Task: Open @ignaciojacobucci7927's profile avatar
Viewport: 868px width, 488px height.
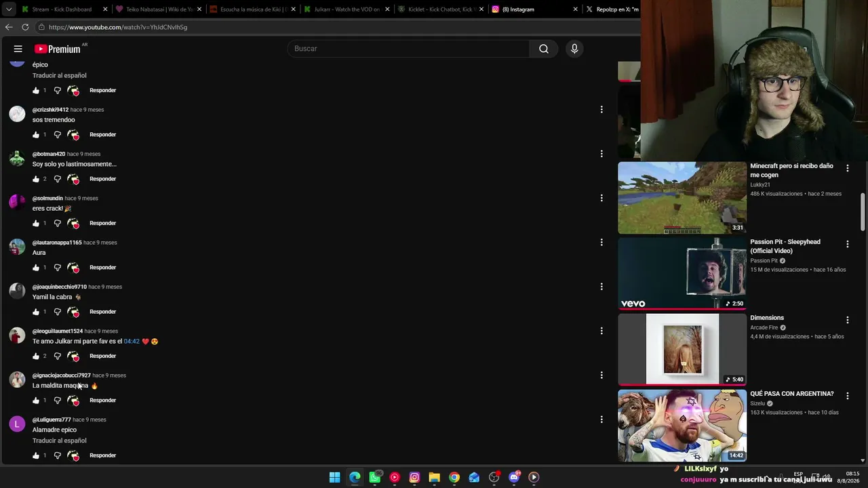Action: [x=17, y=380]
